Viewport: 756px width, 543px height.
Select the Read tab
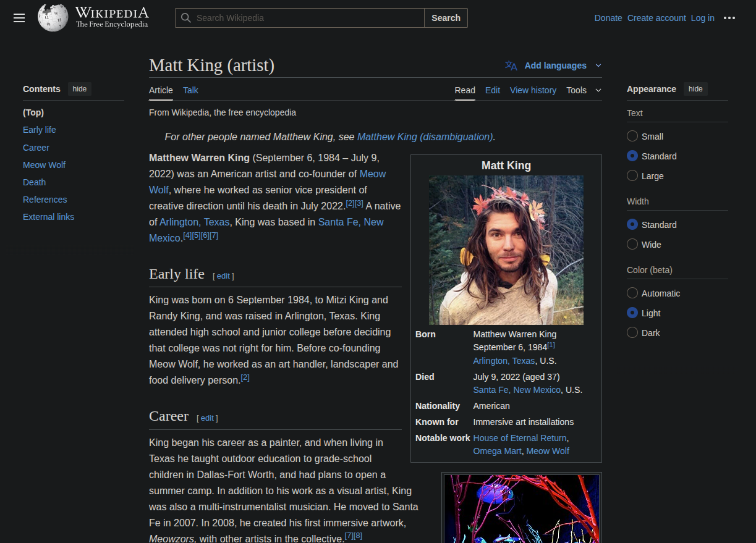pyautogui.click(x=465, y=90)
